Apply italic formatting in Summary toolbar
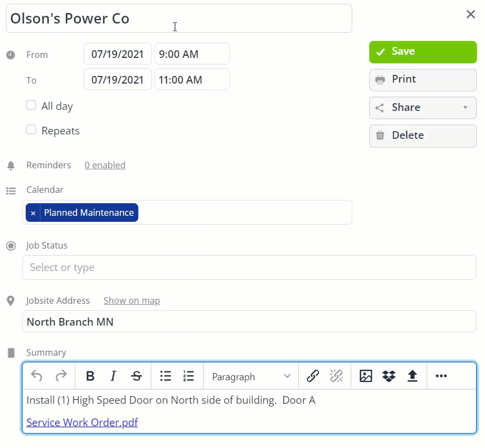 tap(113, 376)
